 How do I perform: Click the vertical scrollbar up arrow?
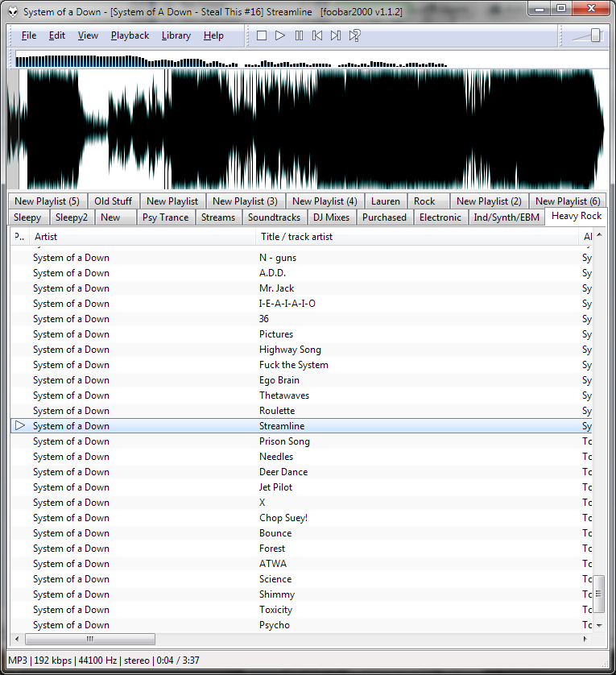pyautogui.click(x=599, y=235)
